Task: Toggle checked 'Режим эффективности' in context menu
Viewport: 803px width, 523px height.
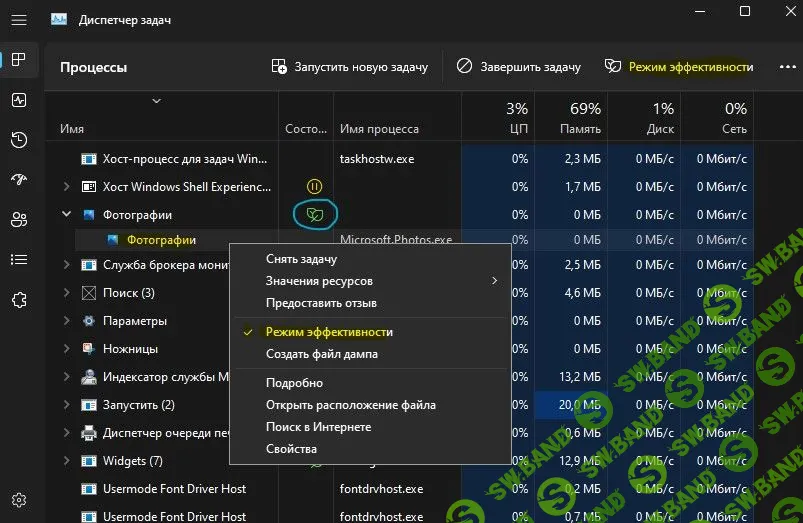Action: tap(329, 332)
